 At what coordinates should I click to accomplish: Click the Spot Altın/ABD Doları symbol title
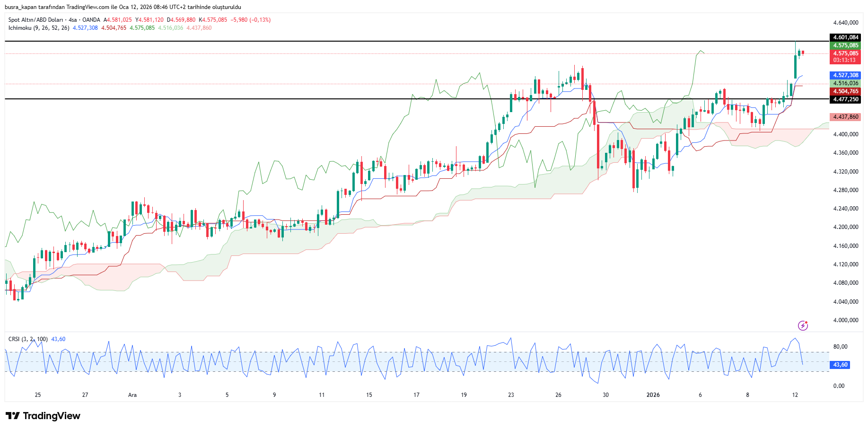pyautogui.click(x=35, y=20)
